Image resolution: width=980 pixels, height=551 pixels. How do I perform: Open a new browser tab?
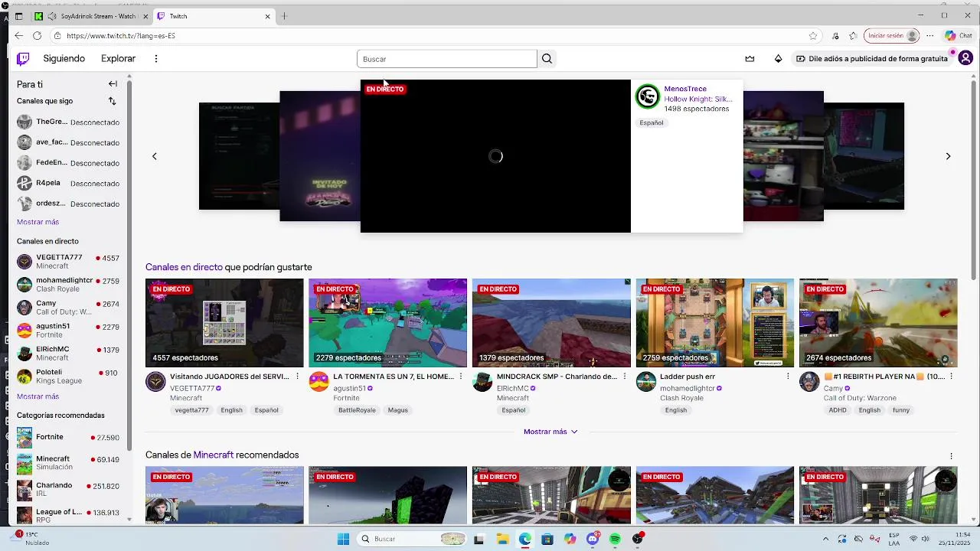284,16
